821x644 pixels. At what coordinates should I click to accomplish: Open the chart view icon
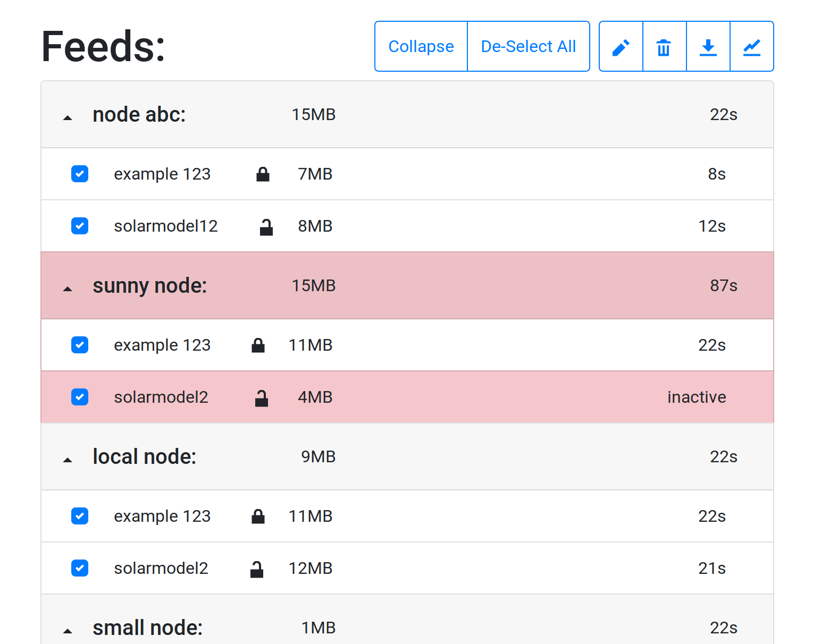[x=751, y=46]
